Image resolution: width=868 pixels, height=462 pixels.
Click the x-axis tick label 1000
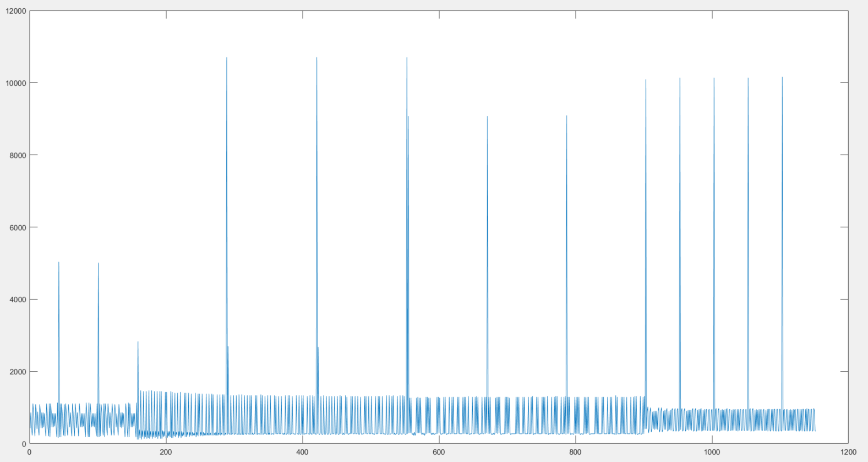click(712, 452)
